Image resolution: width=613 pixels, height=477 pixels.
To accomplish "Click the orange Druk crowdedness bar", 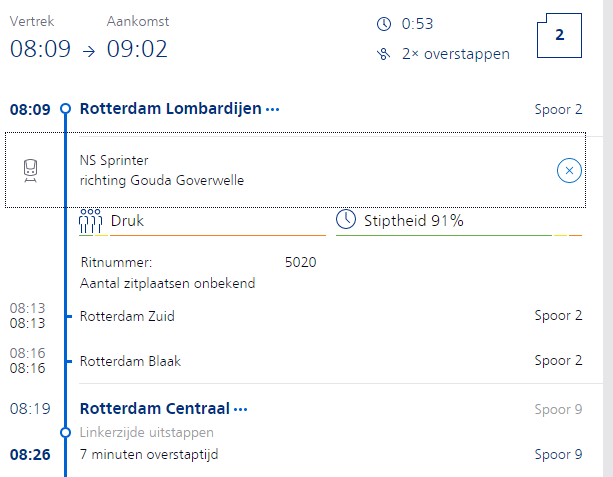I will tap(218, 235).
